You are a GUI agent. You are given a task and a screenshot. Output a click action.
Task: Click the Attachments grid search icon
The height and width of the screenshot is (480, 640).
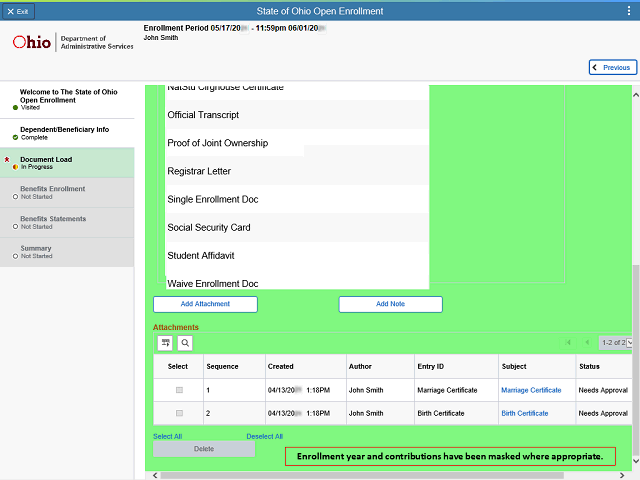[x=185, y=343]
